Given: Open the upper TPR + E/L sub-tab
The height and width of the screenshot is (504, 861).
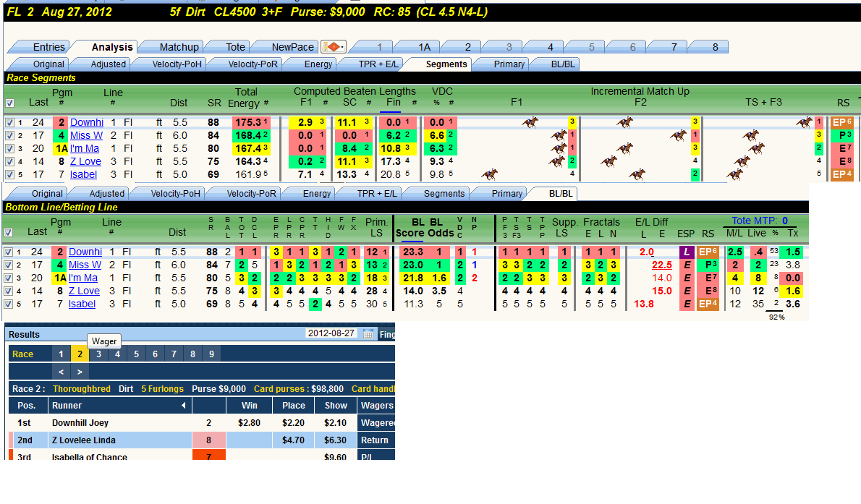Looking at the screenshot, I should (378, 64).
